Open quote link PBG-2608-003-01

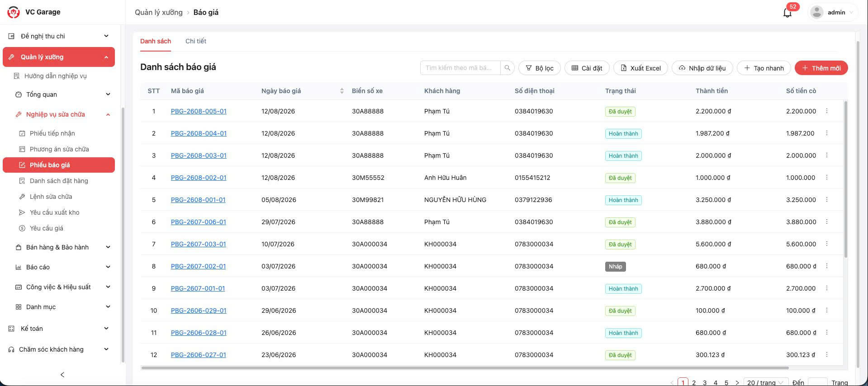[x=199, y=155]
